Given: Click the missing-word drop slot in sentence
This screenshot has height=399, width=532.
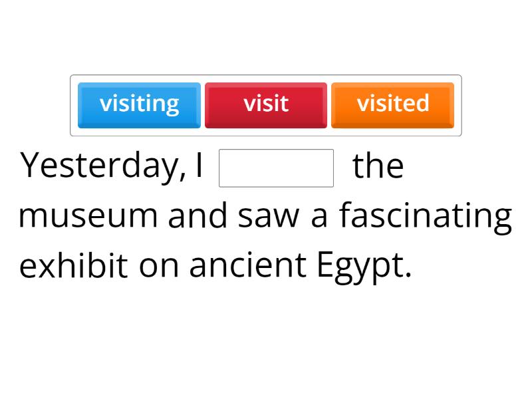Looking at the screenshot, I should pyautogui.click(x=276, y=168).
